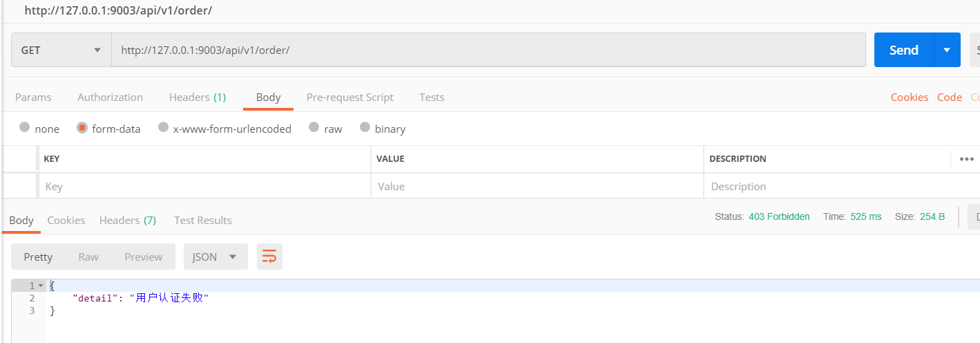The height and width of the screenshot is (343, 980).
Task: Open the bulk edit three-dots menu
Action: (x=966, y=159)
